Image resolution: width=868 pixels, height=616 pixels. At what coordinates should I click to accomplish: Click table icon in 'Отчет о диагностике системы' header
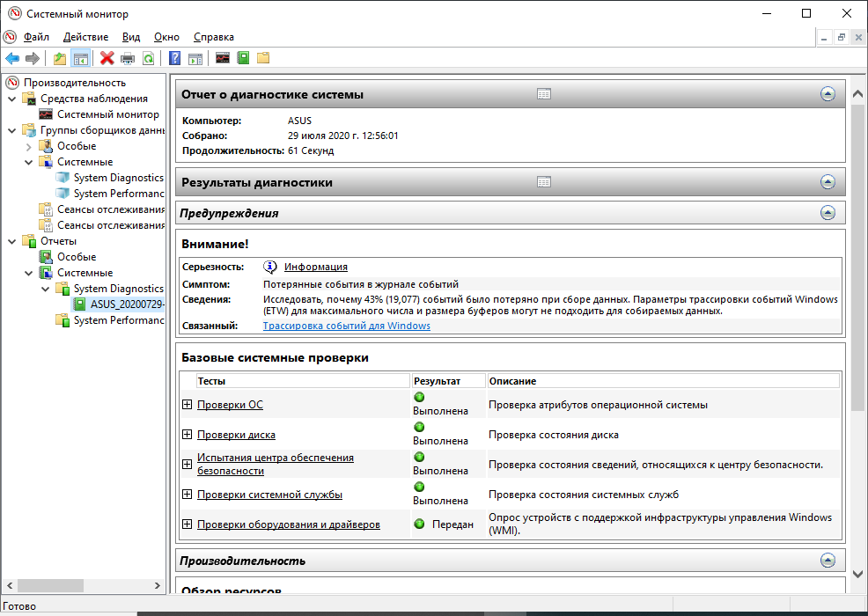(x=544, y=94)
